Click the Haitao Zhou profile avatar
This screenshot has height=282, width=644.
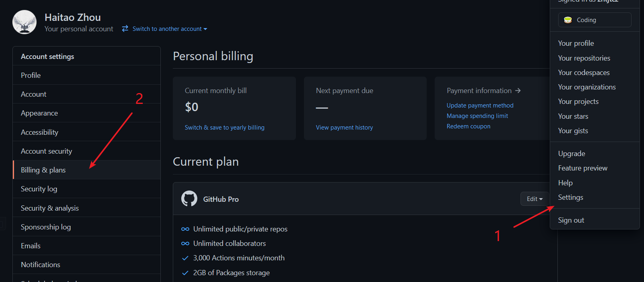pyautogui.click(x=24, y=22)
